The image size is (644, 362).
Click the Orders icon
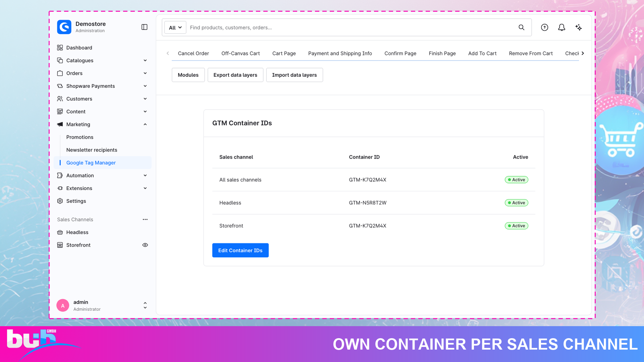pos(60,73)
